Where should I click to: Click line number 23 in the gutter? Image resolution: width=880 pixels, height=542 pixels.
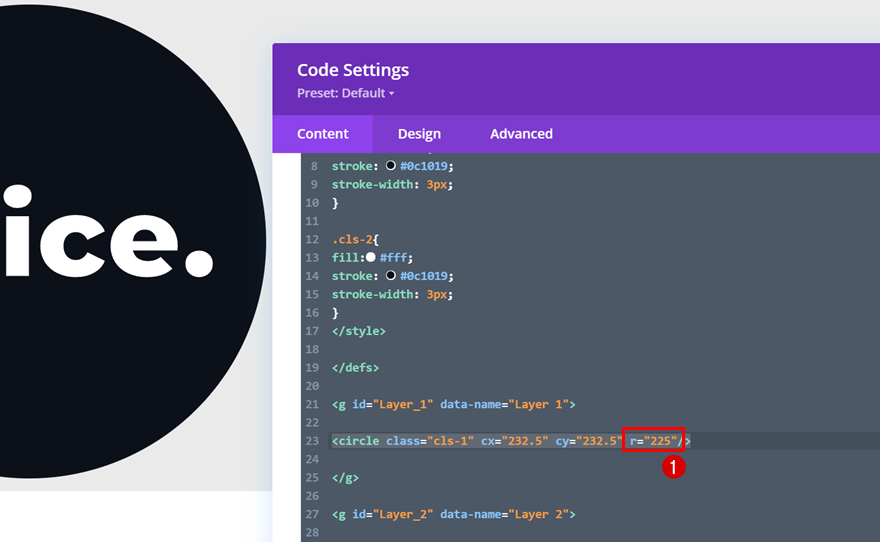point(311,441)
